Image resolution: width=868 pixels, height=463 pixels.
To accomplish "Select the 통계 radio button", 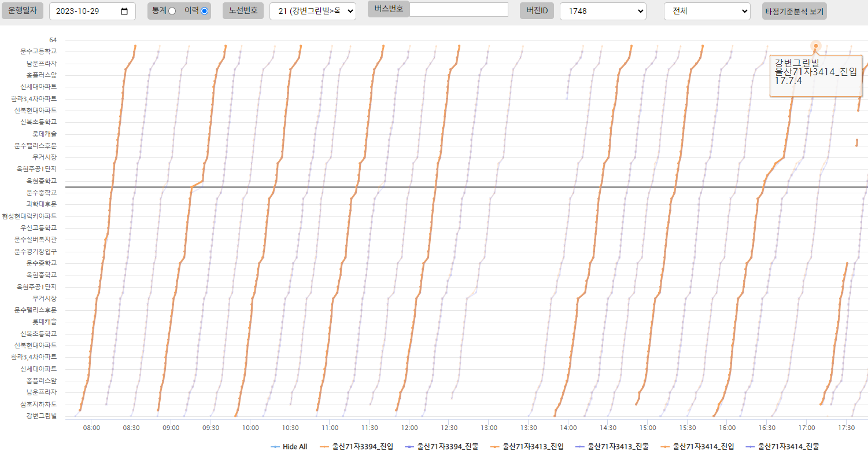I will 172,11.
